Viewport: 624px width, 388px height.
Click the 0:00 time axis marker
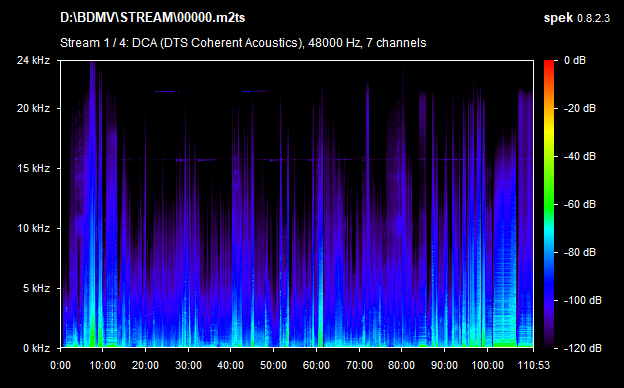click(60, 365)
